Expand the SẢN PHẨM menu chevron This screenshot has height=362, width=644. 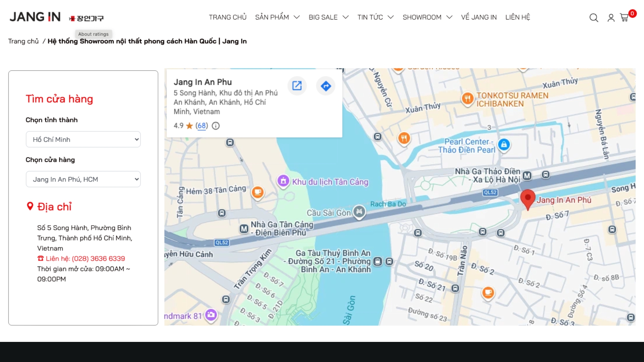click(x=297, y=17)
